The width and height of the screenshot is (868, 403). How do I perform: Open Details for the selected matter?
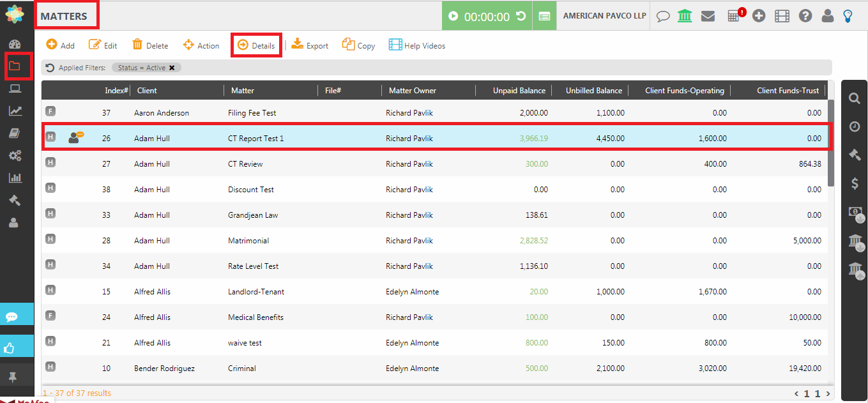tap(256, 45)
